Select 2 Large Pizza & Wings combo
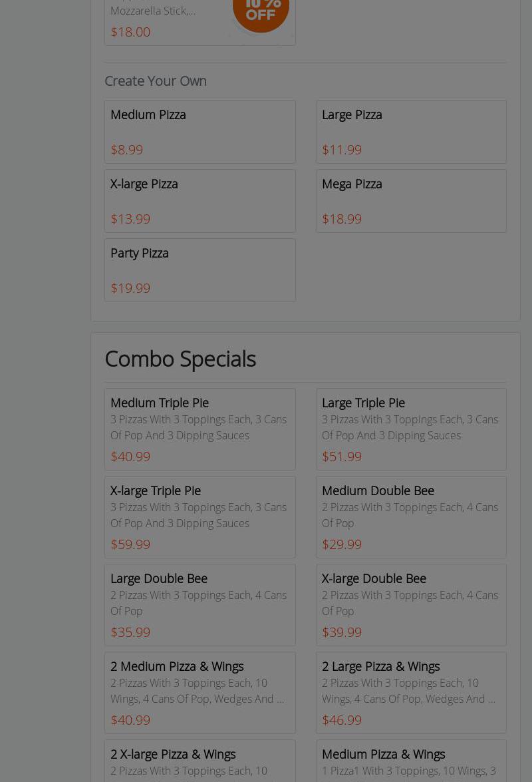 coord(411,693)
